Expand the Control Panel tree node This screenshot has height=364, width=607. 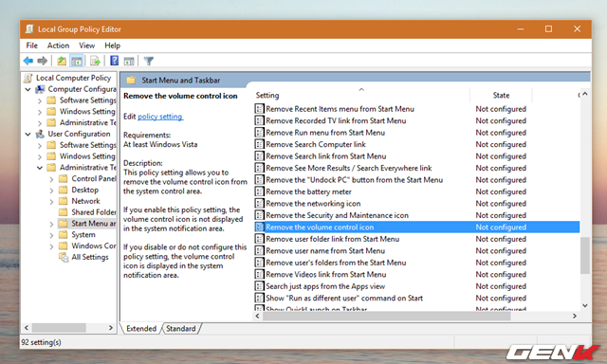(51, 179)
